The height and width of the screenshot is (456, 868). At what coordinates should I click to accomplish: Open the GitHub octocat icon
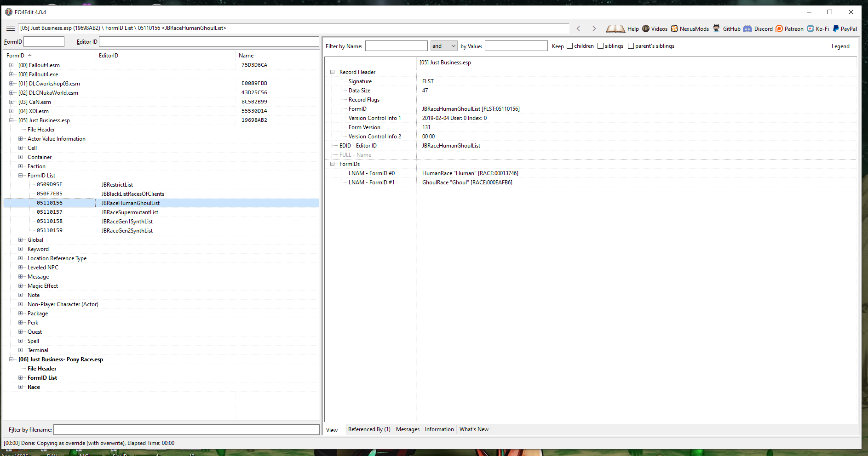coord(716,28)
